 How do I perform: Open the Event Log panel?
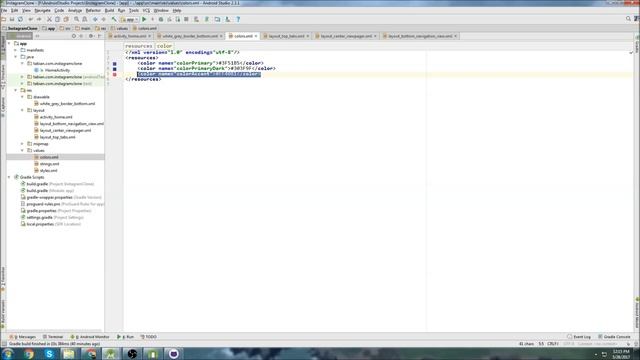[579, 337]
